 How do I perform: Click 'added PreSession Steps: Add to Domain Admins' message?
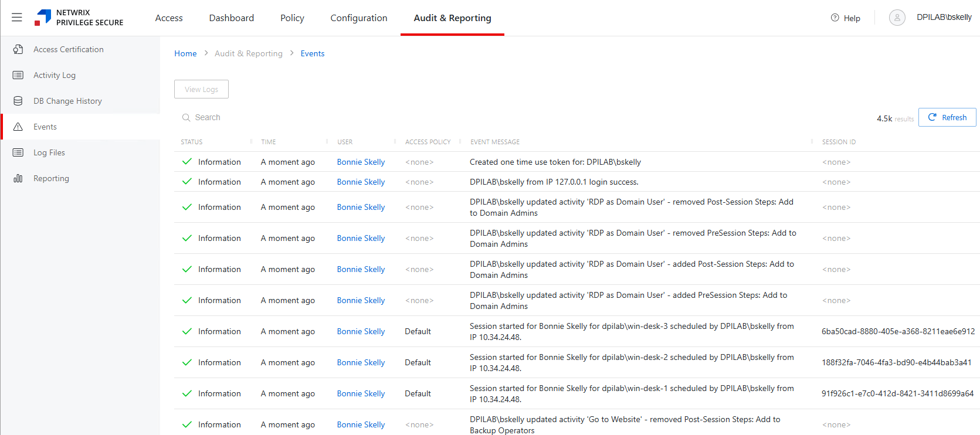[x=629, y=300]
